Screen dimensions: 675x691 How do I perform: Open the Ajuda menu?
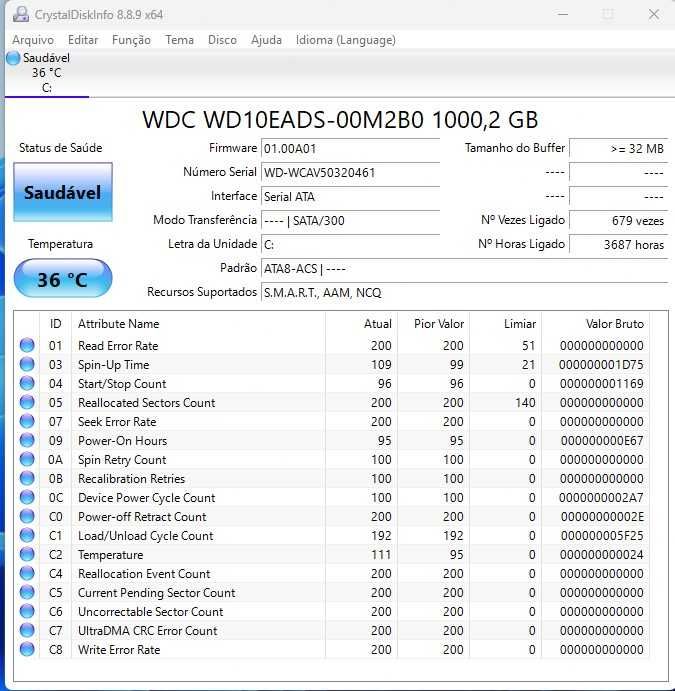pos(266,40)
